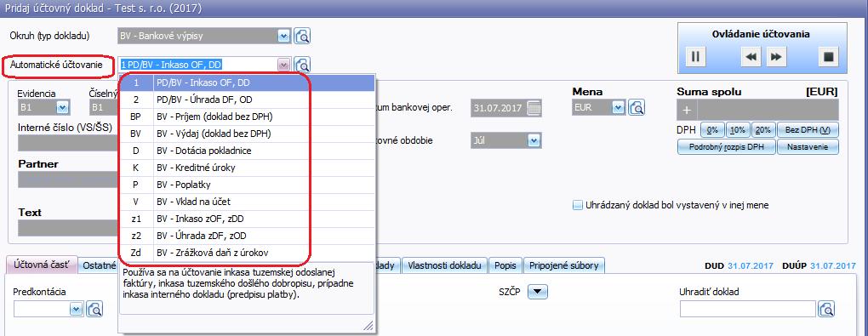The width and height of the screenshot is (868, 336).
Task: Open lookup icon next to Okruh dropdown
Action: (302, 37)
